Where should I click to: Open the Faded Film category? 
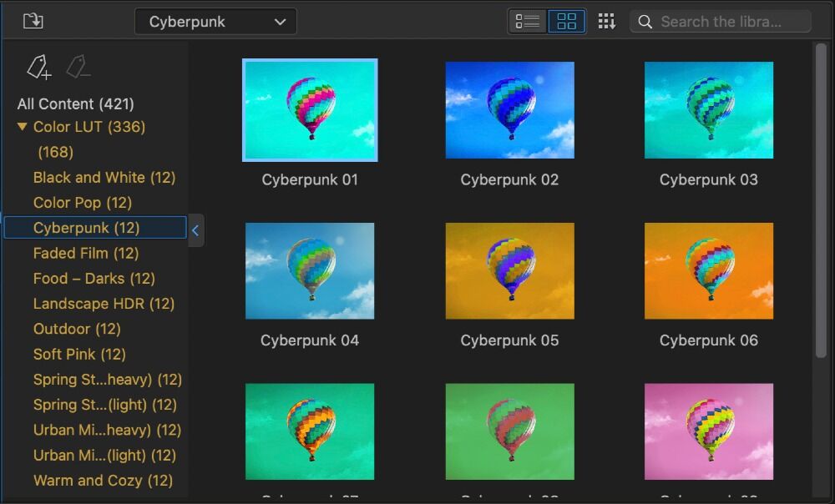85,254
